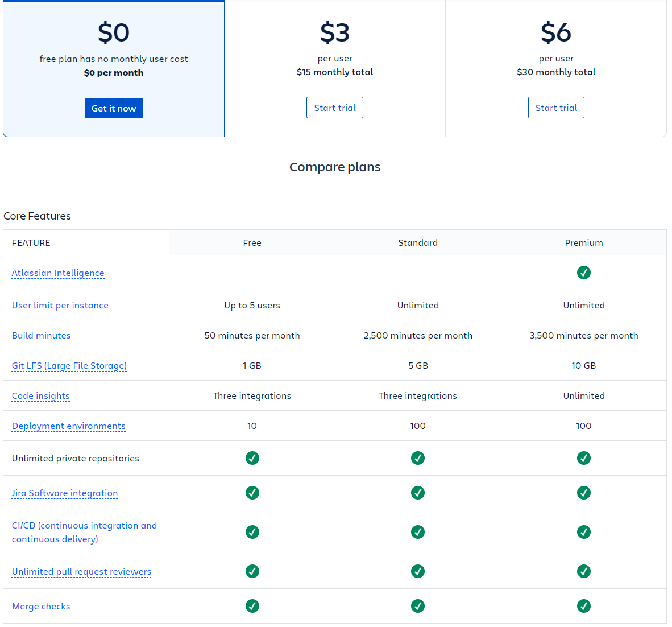Screen dimensions: 672x627
Task: Start trial for the $3 plan
Action: pos(335,108)
